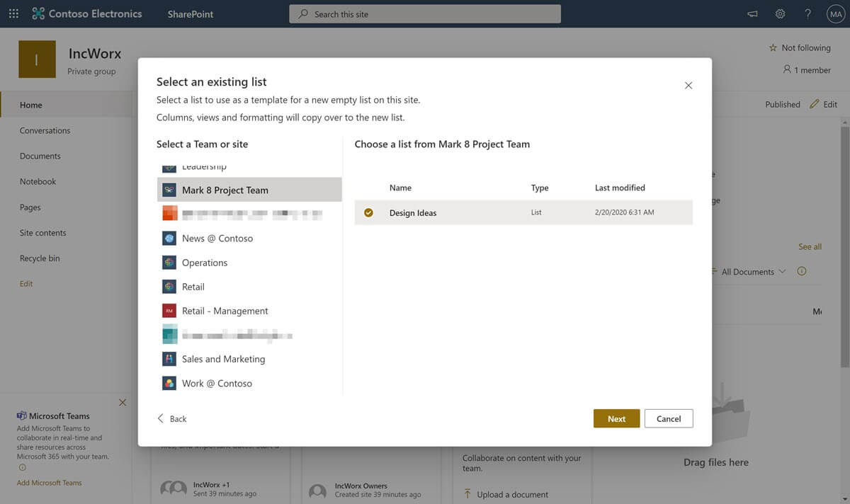850x504 pixels.
Task: Select the Sales and Marketing site
Action: click(x=249, y=359)
